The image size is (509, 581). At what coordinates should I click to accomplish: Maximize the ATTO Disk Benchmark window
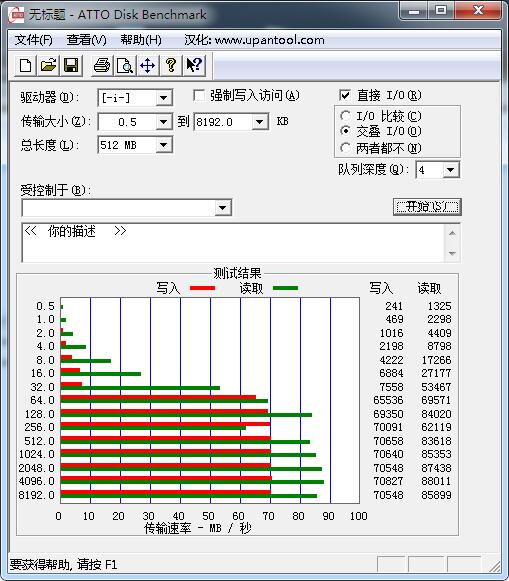tap(440, 10)
